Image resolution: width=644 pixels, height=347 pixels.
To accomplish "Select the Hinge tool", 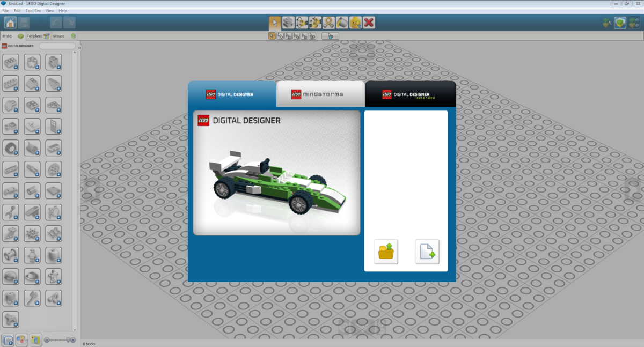I will point(302,23).
